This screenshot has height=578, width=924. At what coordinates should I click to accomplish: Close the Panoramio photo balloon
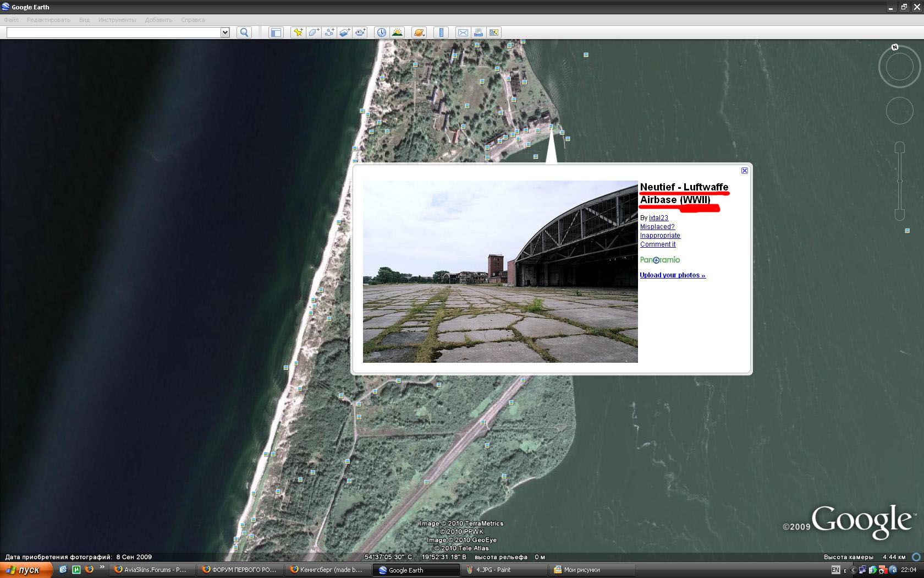pyautogui.click(x=744, y=171)
